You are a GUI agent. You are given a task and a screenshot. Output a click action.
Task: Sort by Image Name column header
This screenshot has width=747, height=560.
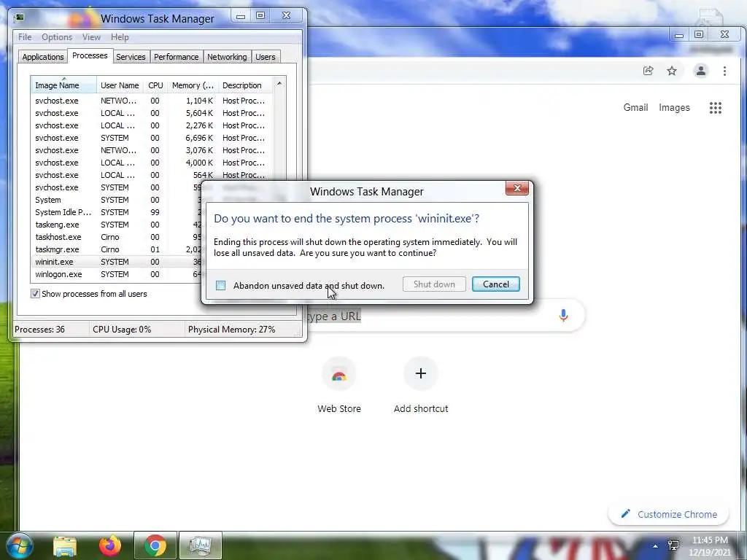tap(63, 85)
